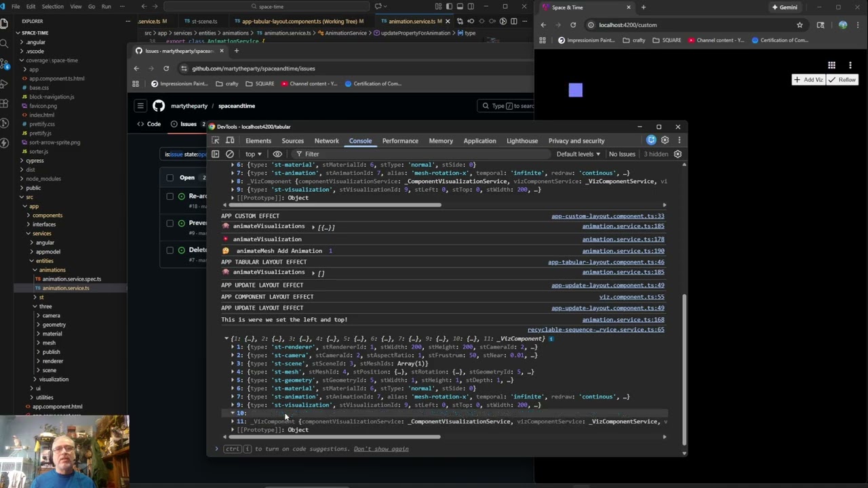The image size is (868, 488).
Task: Open the console settings gear beside 3 hidden
Action: pos(677,154)
